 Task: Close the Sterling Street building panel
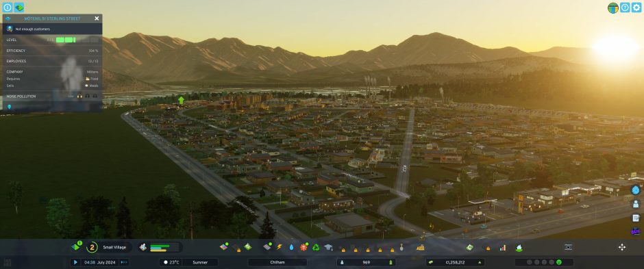(97, 18)
